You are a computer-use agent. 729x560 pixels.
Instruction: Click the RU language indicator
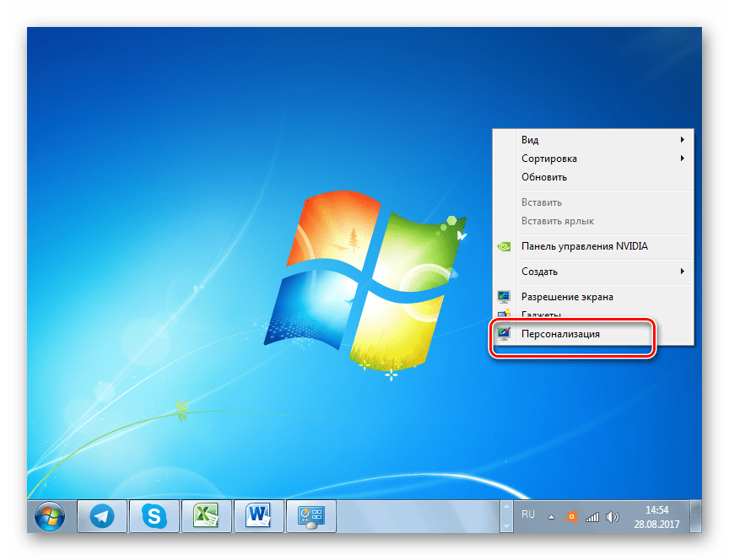click(529, 512)
